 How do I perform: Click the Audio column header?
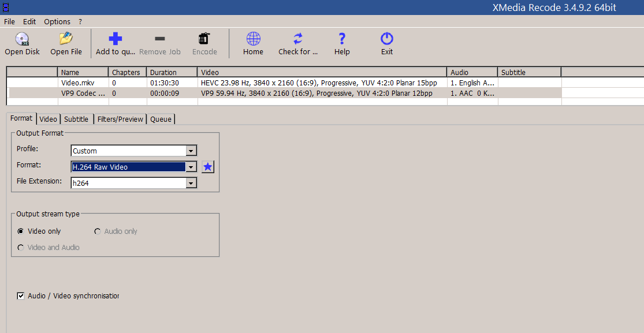click(472, 72)
